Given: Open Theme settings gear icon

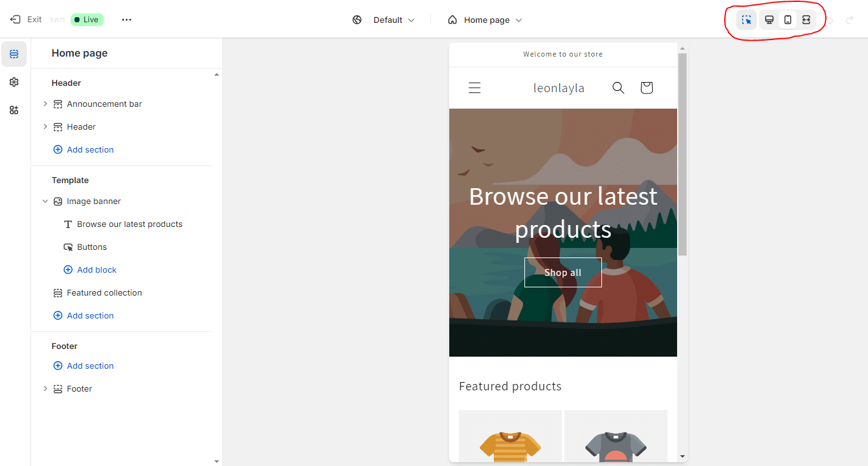Looking at the screenshot, I should 14,82.
